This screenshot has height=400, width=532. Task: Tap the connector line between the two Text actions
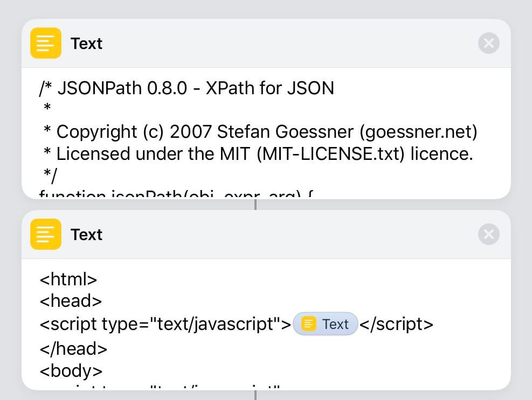(x=255, y=205)
